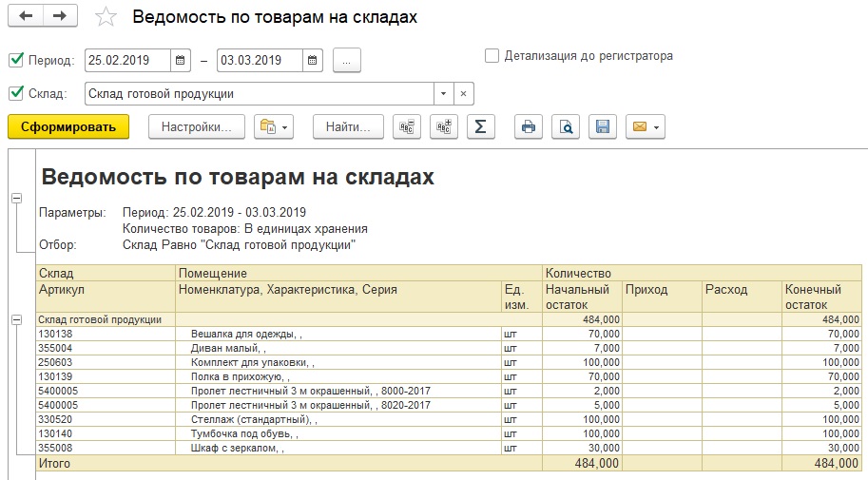
Task: Select Тумбочка под обувь row
Action: click(449, 434)
